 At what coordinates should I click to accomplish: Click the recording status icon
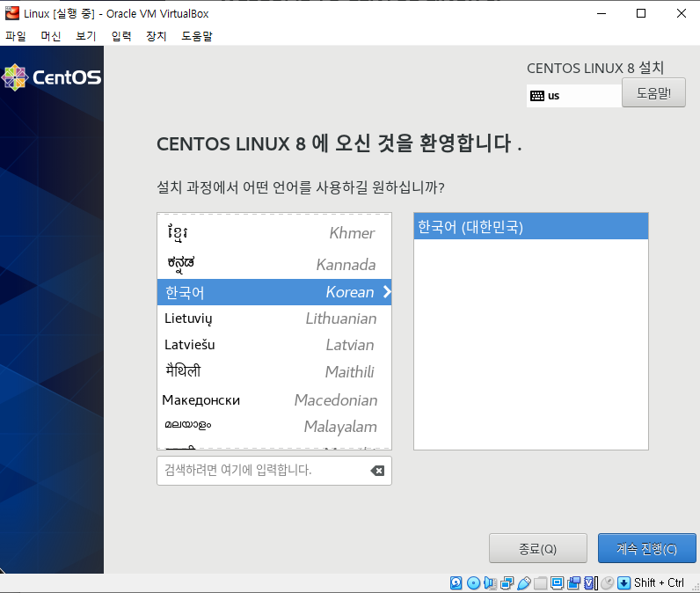click(x=573, y=582)
